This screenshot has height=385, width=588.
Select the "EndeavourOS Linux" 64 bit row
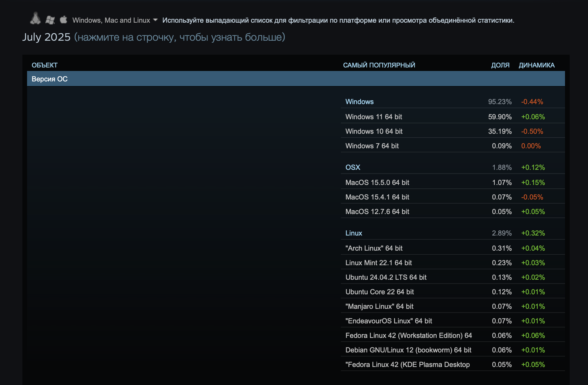[x=453, y=321]
